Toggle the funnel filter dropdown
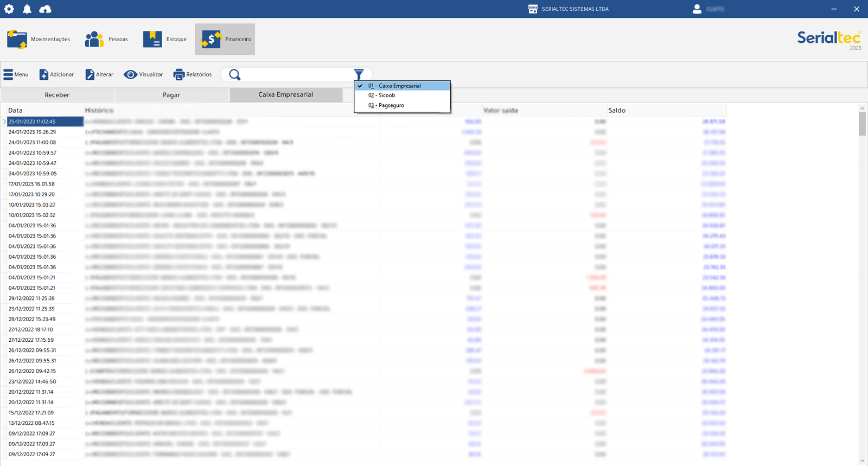The width and height of the screenshot is (868, 466). (359, 74)
